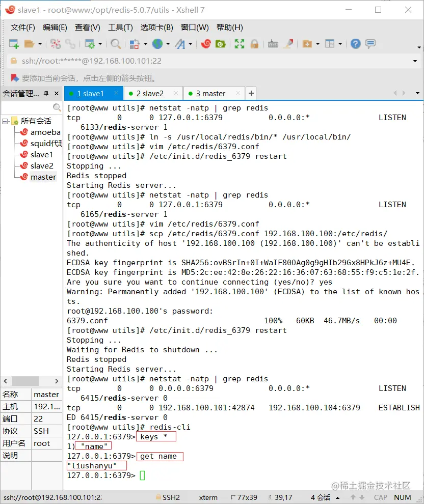
Task: Click the Open session folder icon
Action: pyautogui.click(x=29, y=44)
